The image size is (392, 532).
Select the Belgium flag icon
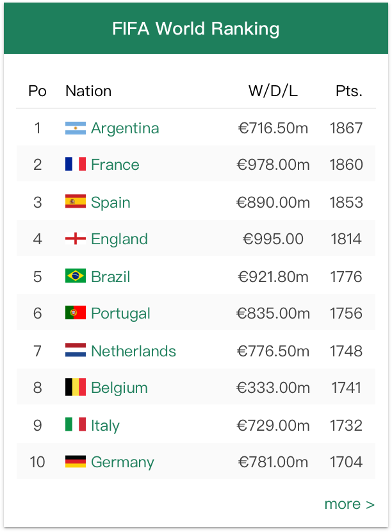coord(75,387)
